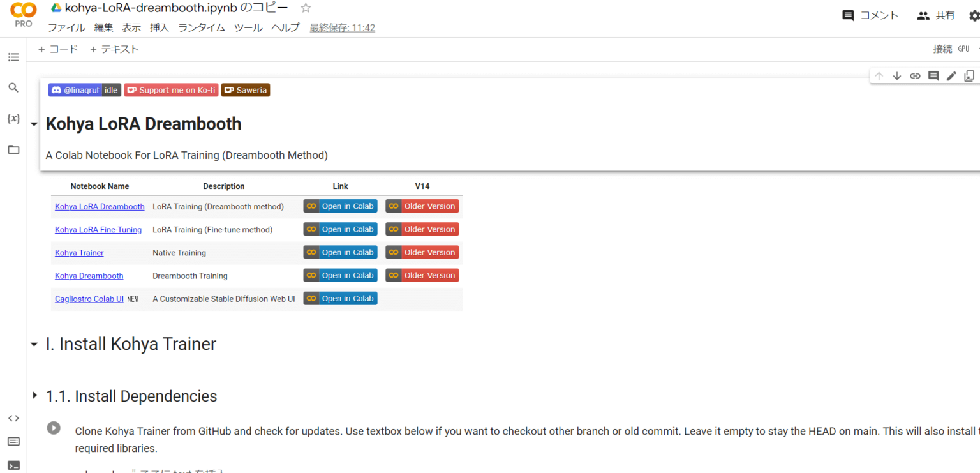The height and width of the screenshot is (473, 980).
Task: Expand the 1.1. Install Dependencies section
Action: [34, 396]
